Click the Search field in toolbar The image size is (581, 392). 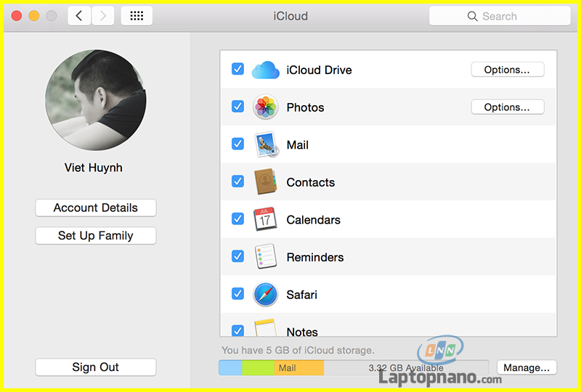click(x=500, y=16)
